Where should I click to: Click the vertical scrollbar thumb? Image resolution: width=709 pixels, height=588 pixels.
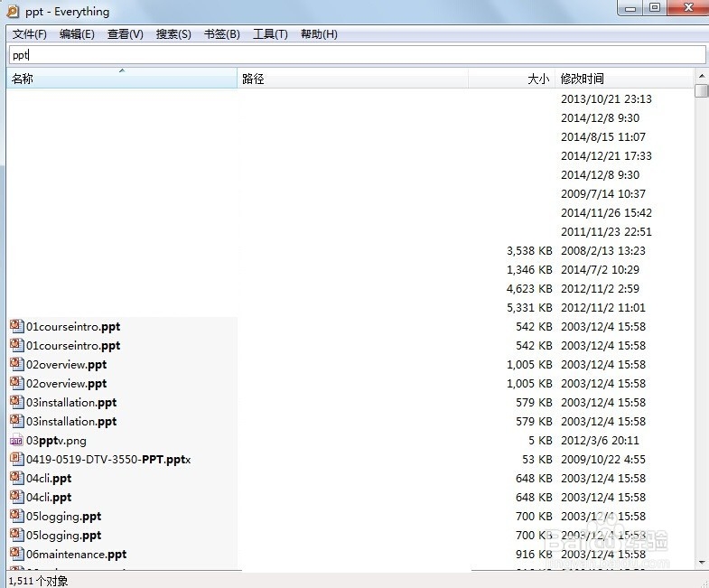(702, 90)
